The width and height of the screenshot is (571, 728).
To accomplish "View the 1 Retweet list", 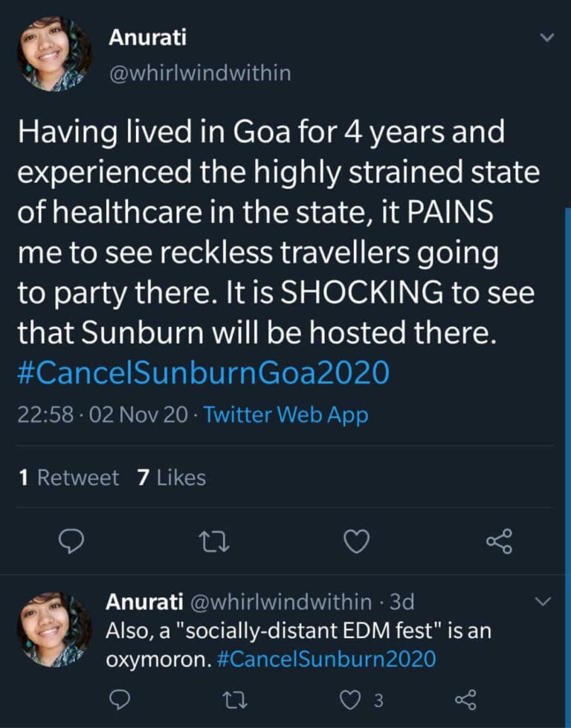I will tap(68, 477).
